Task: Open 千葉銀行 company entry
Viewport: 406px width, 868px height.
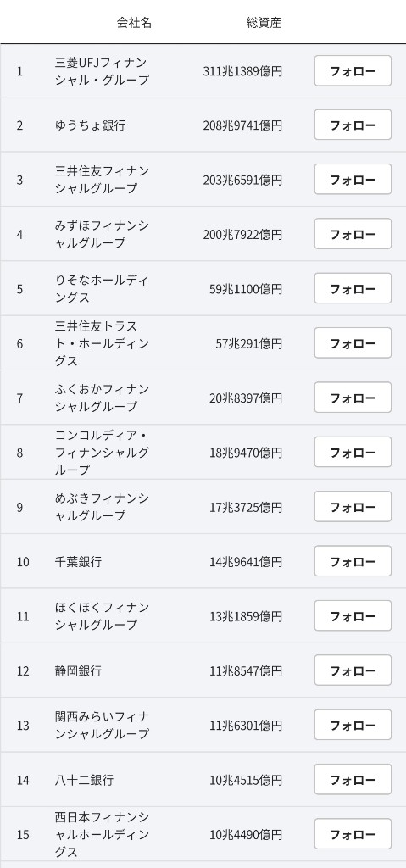Action: click(x=78, y=562)
